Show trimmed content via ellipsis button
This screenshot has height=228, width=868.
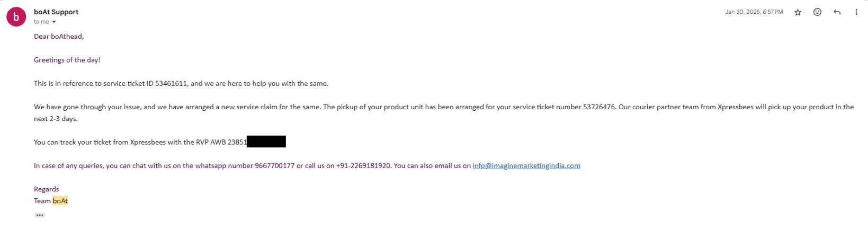(40, 215)
